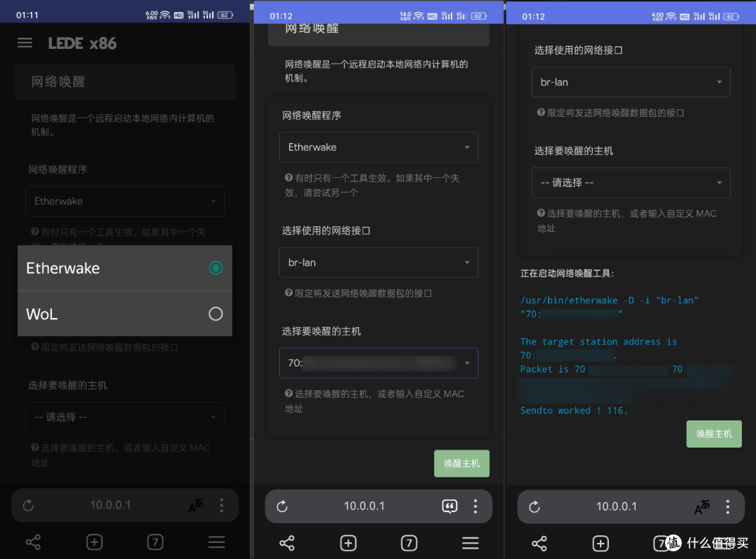Open the bottom menu lines icon in middle phone
This screenshot has height=559, width=756.
coord(470,543)
